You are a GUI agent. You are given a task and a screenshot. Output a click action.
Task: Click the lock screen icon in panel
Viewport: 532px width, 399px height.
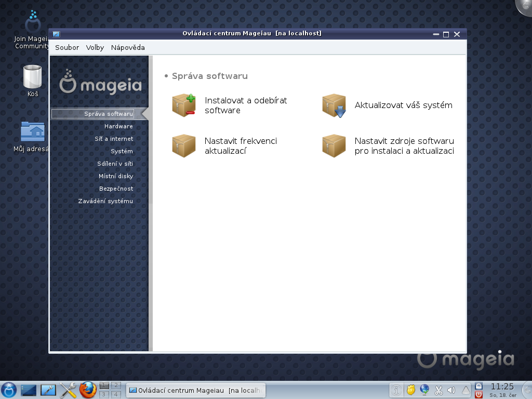478,386
